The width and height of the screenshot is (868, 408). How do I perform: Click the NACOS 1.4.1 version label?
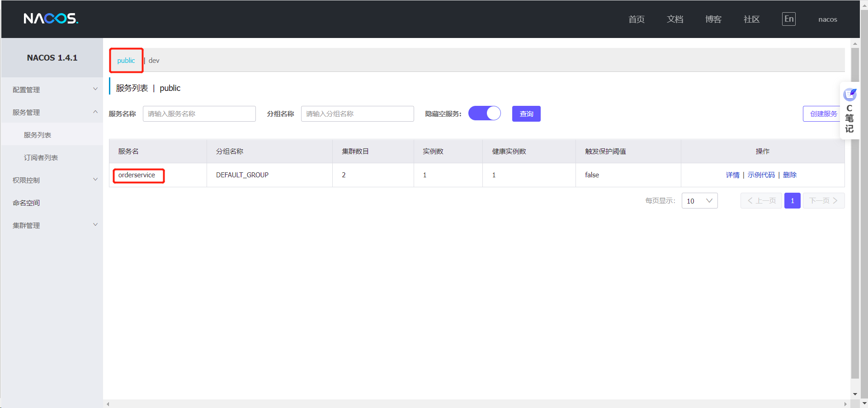[x=52, y=58]
